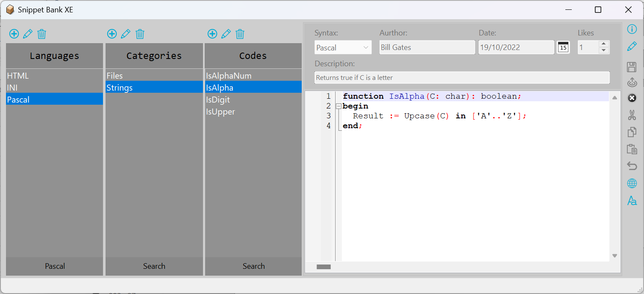Delete the Pascal language with the trash icon
Screen dimensions: 644x294
point(41,34)
